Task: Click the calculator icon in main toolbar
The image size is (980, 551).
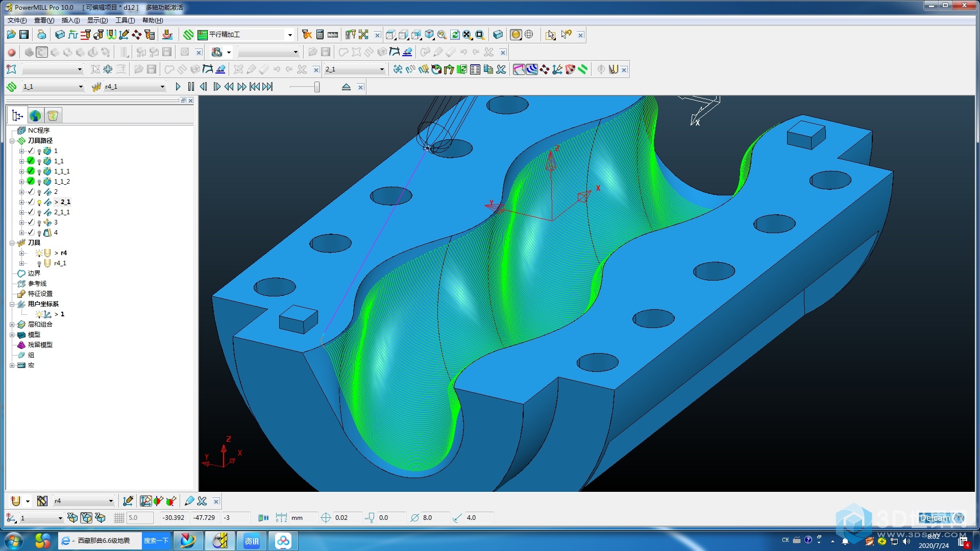Action: (320, 35)
